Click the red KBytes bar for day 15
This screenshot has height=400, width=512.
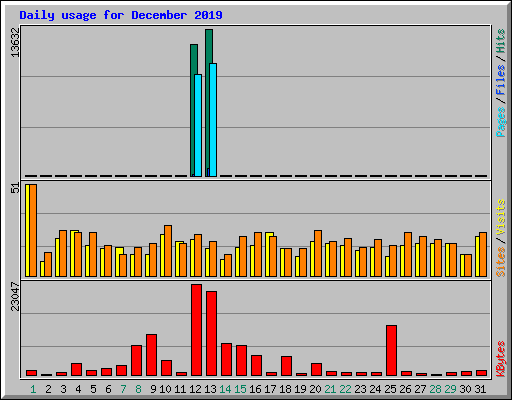click(x=241, y=361)
